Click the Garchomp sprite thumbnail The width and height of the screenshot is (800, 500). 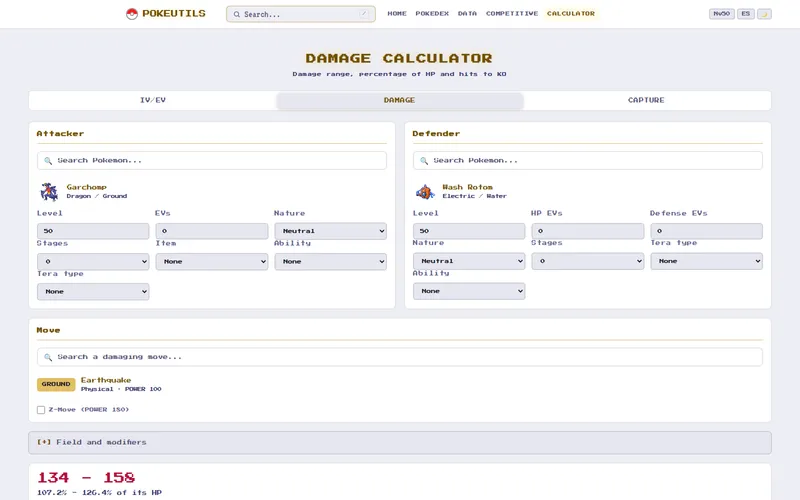(49, 192)
